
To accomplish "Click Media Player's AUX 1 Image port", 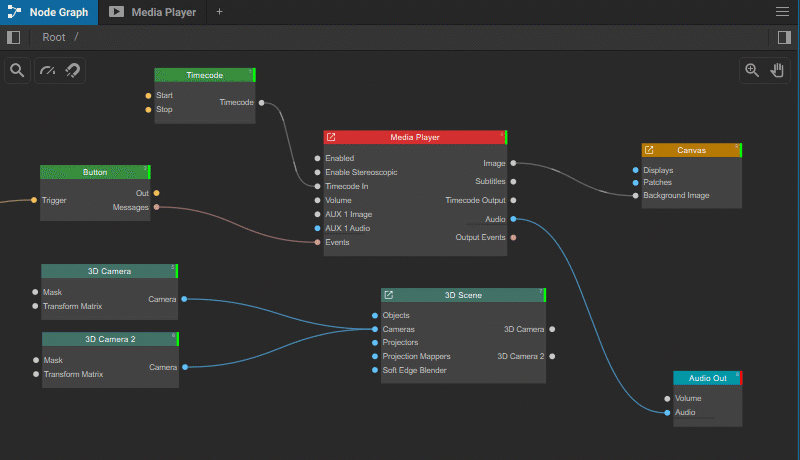I will point(317,214).
